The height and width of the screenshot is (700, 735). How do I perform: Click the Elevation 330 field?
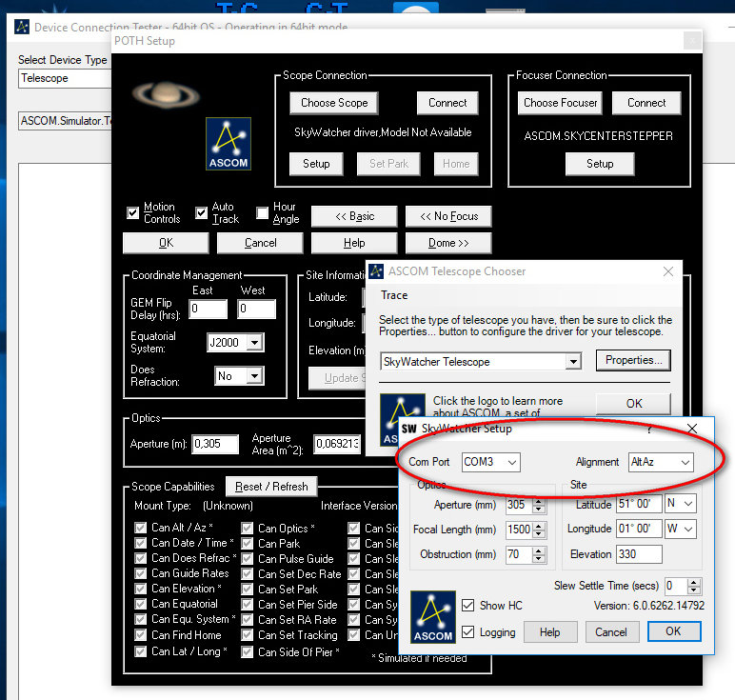(639, 554)
